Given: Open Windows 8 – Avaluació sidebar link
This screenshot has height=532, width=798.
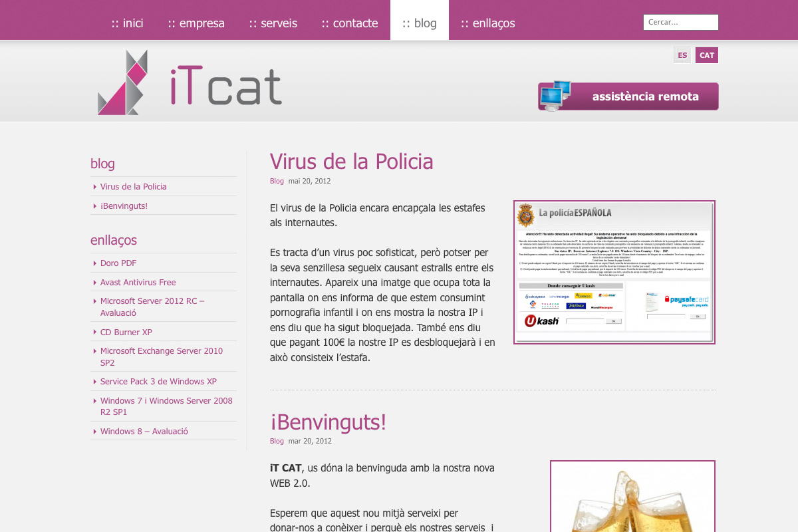Looking at the screenshot, I should click(x=144, y=432).
